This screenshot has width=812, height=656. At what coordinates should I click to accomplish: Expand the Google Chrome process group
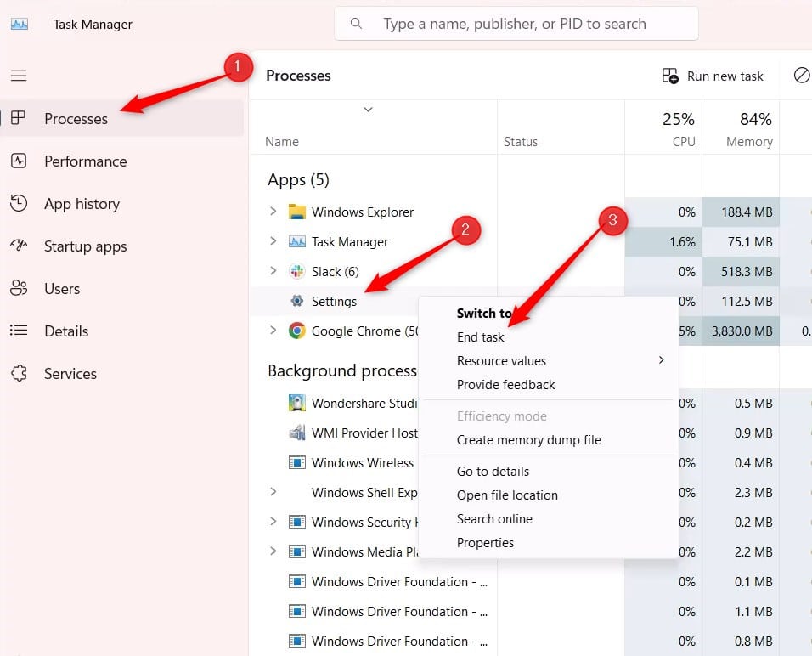[273, 330]
